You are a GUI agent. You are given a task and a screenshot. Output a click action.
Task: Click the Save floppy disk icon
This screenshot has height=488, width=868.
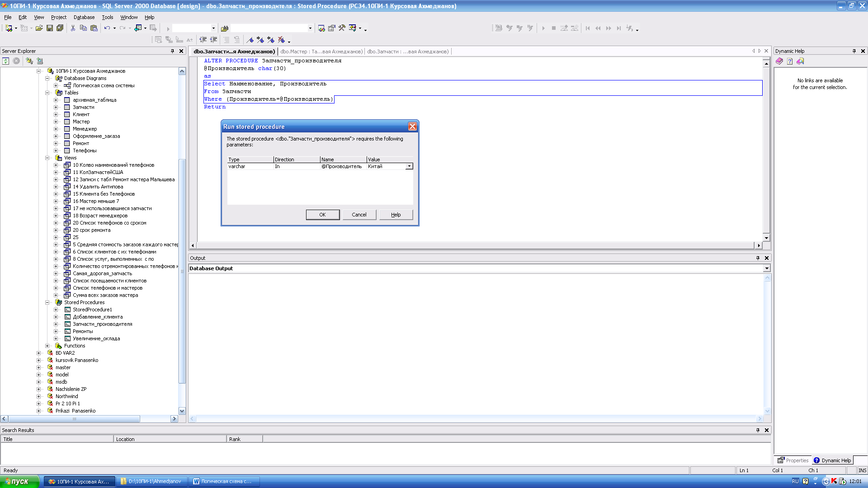(x=50, y=28)
